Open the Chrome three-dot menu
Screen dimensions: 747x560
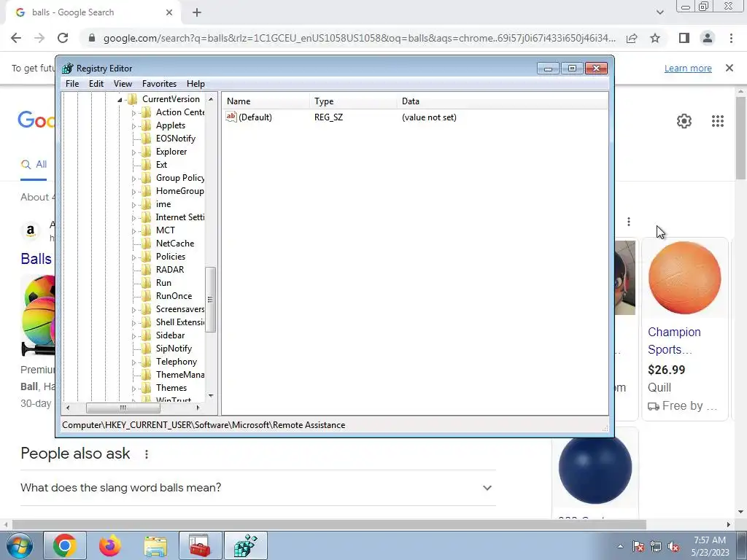[x=731, y=38]
